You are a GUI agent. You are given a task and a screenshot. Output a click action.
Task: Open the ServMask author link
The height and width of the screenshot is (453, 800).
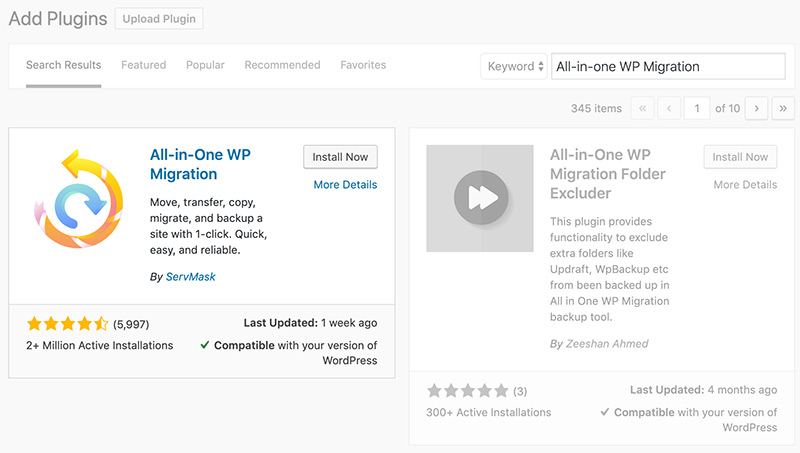pos(191,276)
